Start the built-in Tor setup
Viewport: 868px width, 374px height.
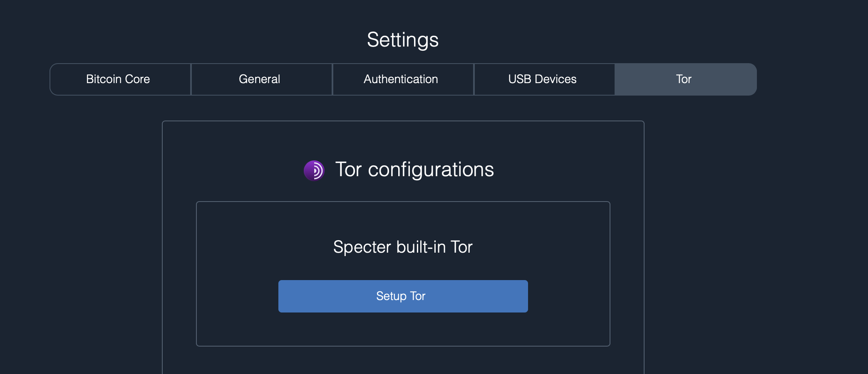coord(403,296)
